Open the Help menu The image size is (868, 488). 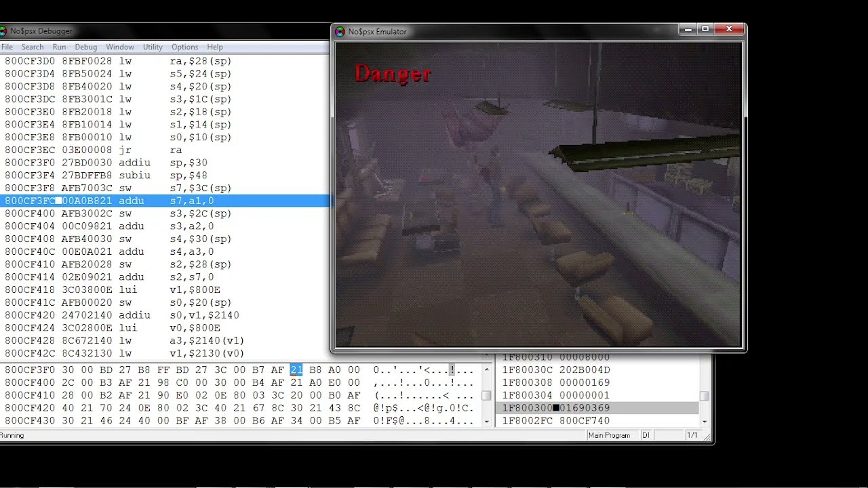pyautogui.click(x=215, y=47)
